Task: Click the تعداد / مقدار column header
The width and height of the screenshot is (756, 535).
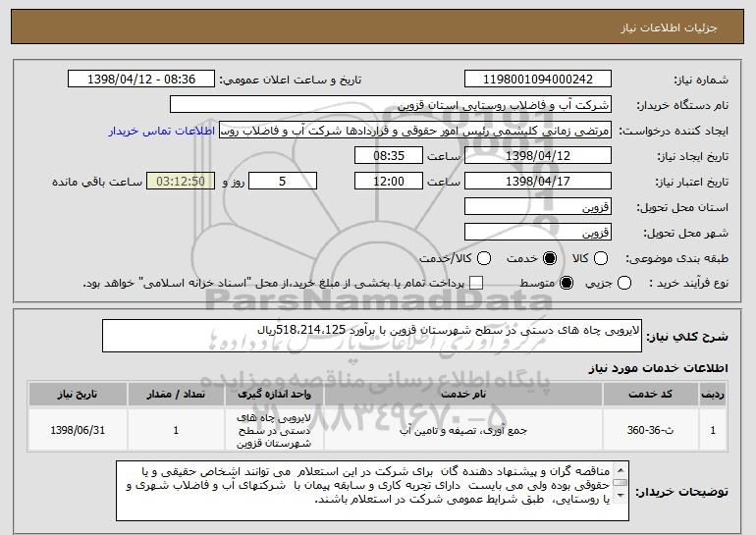Action: click(x=176, y=395)
